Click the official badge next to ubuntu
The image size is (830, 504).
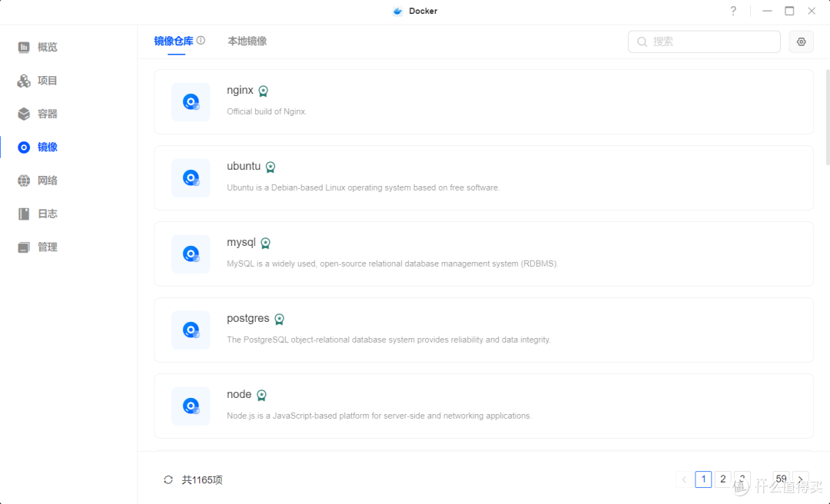click(x=271, y=167)
